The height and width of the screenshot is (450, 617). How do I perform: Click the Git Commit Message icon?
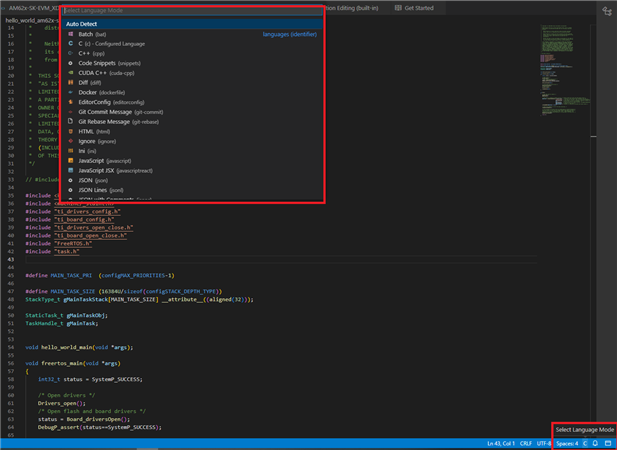coord(70,112)
